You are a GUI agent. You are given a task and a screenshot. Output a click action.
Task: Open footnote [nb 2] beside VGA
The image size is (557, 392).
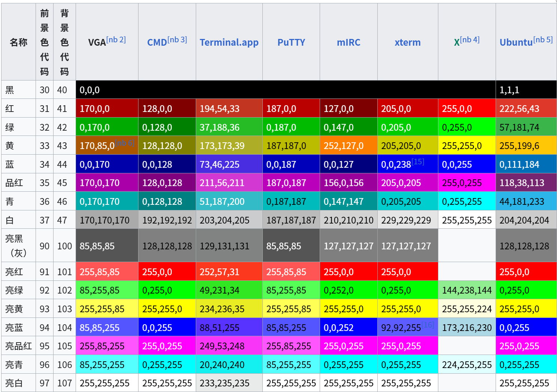[x=116, y=40]
